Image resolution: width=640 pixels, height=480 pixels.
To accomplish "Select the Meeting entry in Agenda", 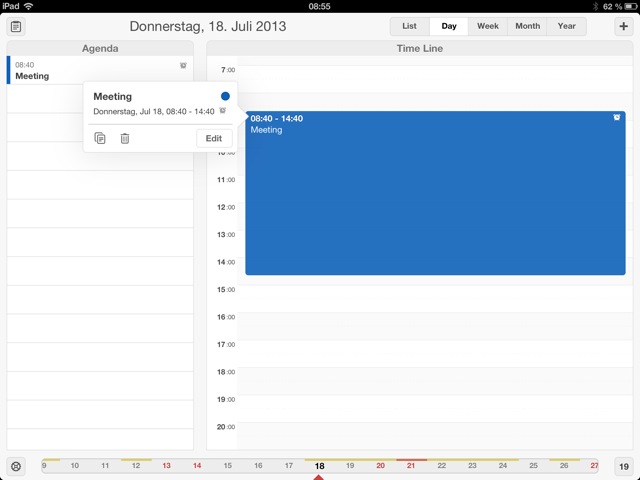I will (100, 70).
